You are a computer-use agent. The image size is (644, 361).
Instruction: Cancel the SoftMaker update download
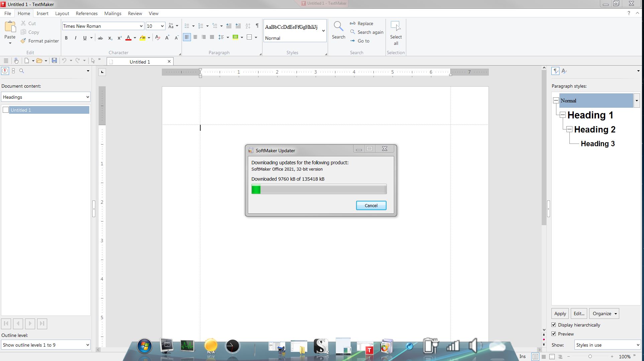371,205
